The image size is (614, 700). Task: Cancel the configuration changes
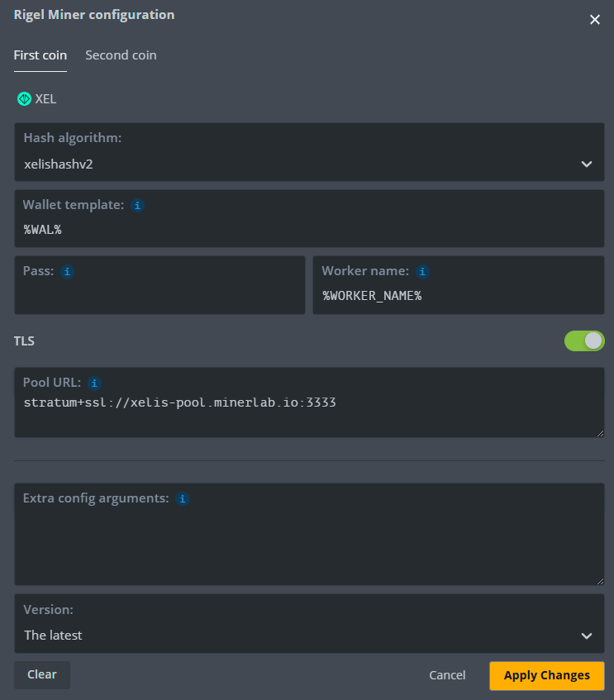tap(447, 674)
